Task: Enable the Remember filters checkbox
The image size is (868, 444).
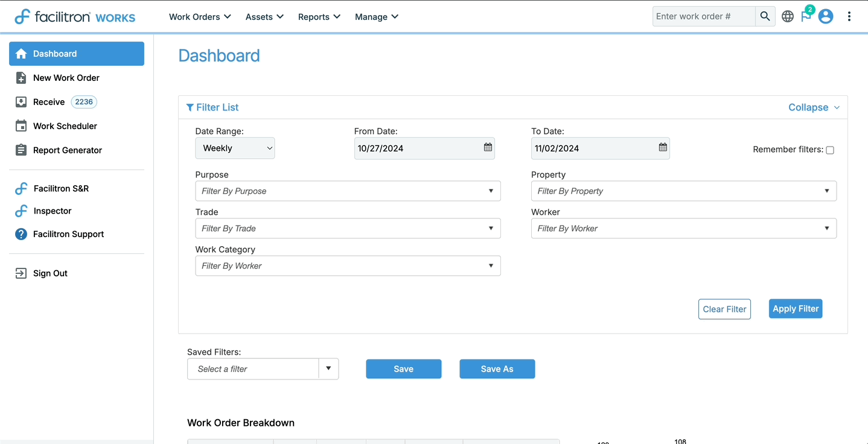Action: click(830, 150)
